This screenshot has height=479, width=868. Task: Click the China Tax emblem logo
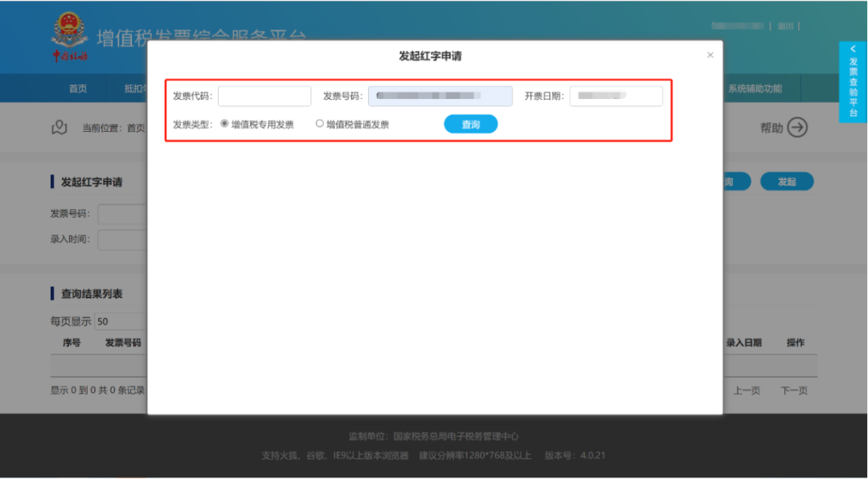click(70, 37)
